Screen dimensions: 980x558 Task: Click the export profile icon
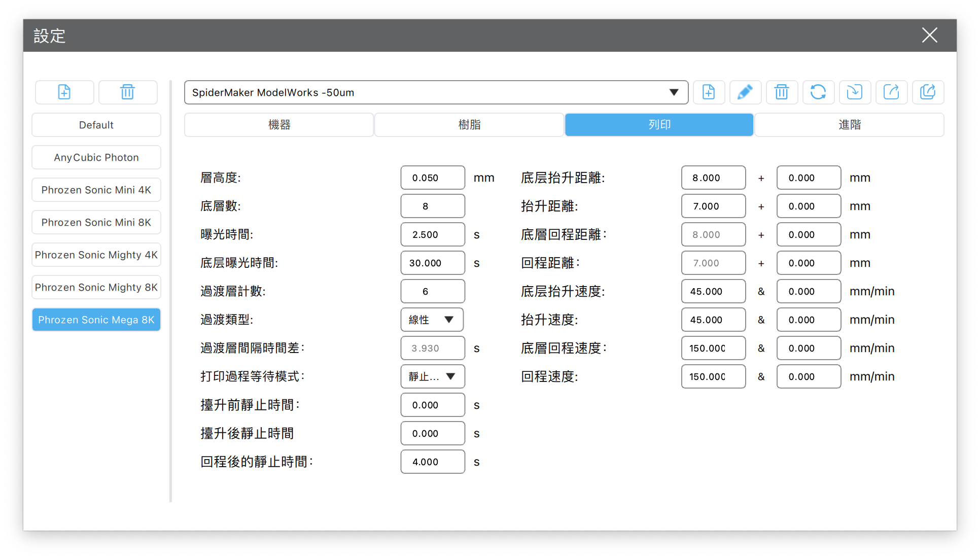891,92
